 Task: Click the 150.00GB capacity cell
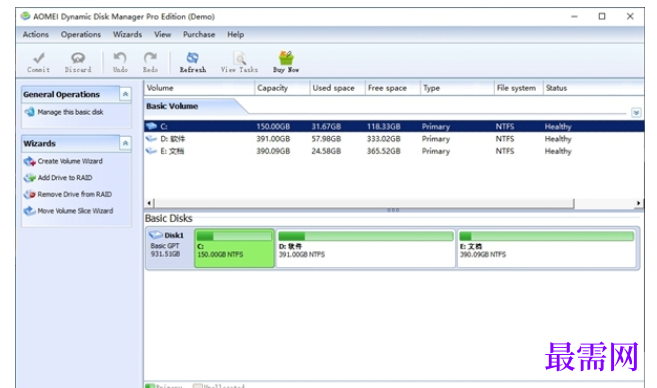[273, 127]
